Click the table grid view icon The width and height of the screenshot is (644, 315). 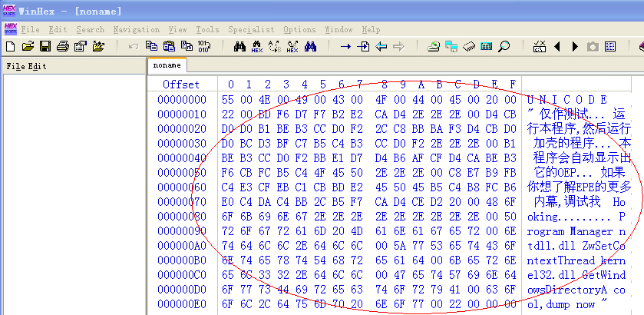610,47
